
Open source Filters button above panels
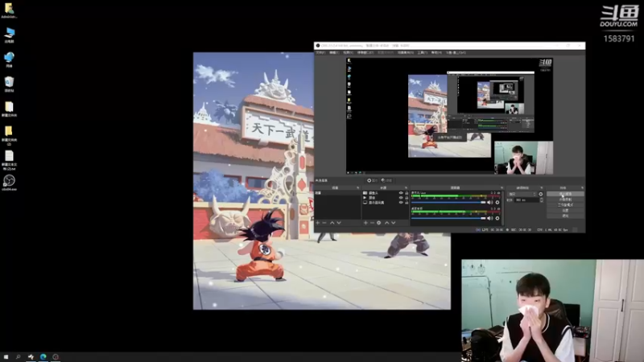387,180
